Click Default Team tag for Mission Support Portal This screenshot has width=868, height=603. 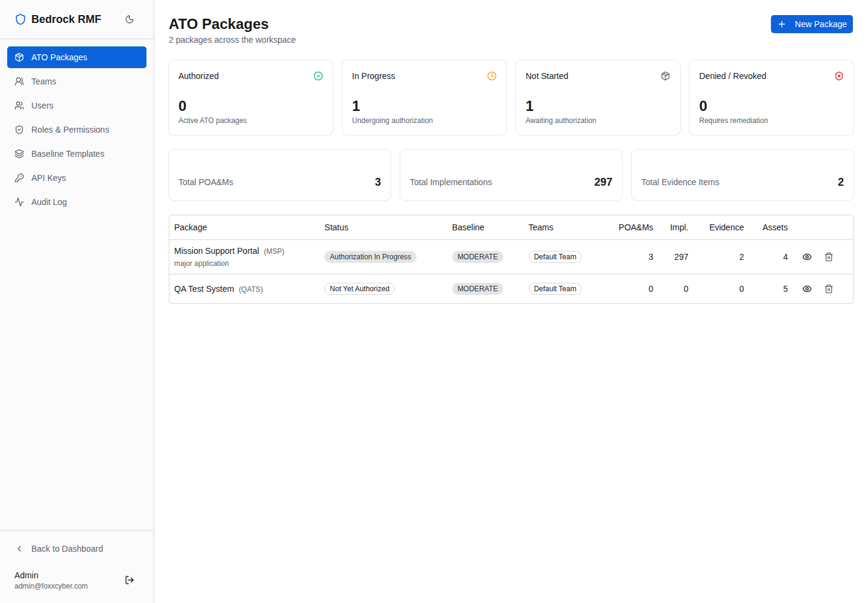coord(555,257)
